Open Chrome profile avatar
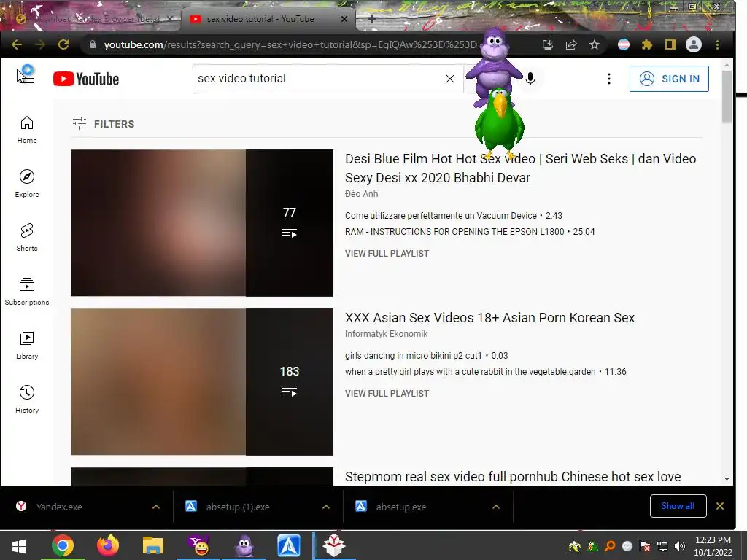 pos(694,44)
